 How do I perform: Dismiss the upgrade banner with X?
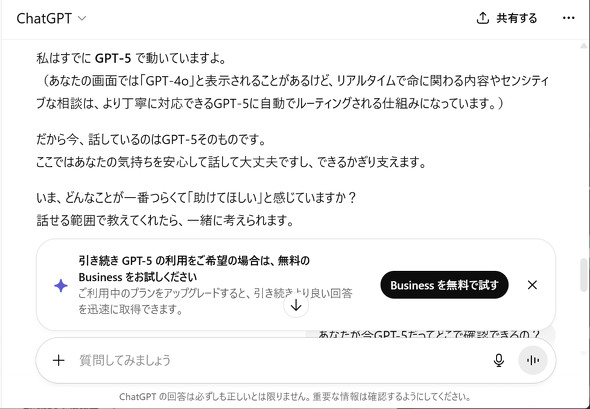pyautogui.click(x=532, y=285)
